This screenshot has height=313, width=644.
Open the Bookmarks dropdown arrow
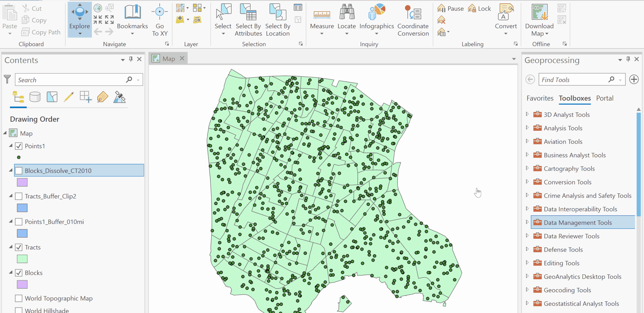tap(132, 33)
